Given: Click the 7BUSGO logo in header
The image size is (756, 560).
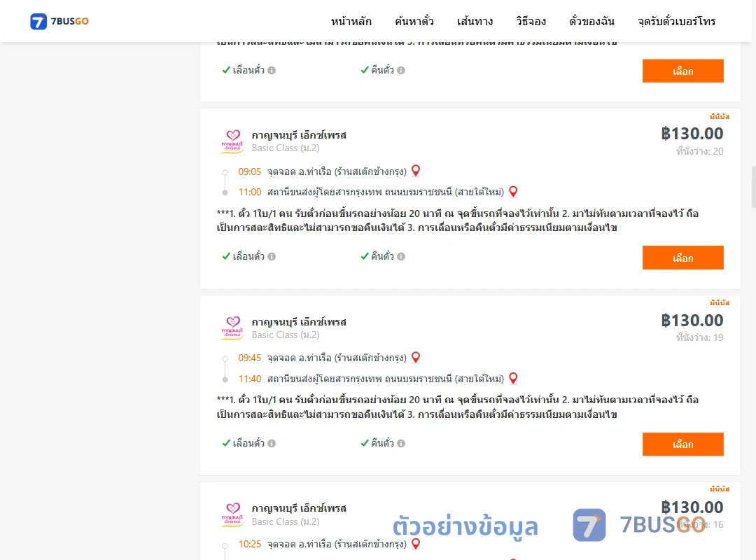Looking at the screenshot, I should [59, 21].
